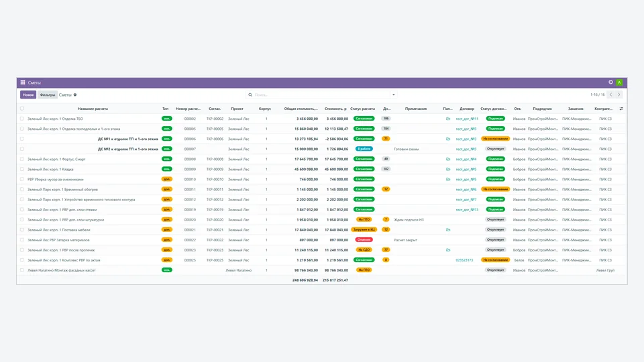Click ТКР-00025 approval cell

tap(215, 260)
